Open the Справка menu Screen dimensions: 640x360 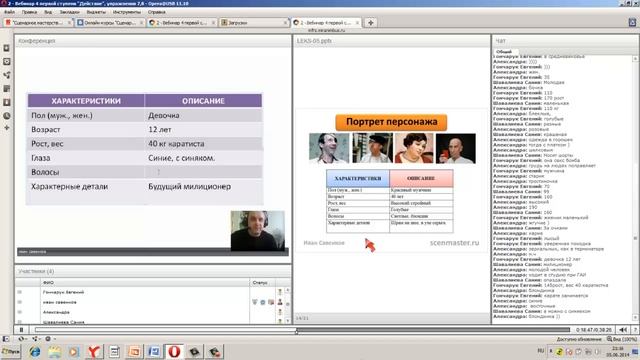pyautogui.click(x=156, y=12)
